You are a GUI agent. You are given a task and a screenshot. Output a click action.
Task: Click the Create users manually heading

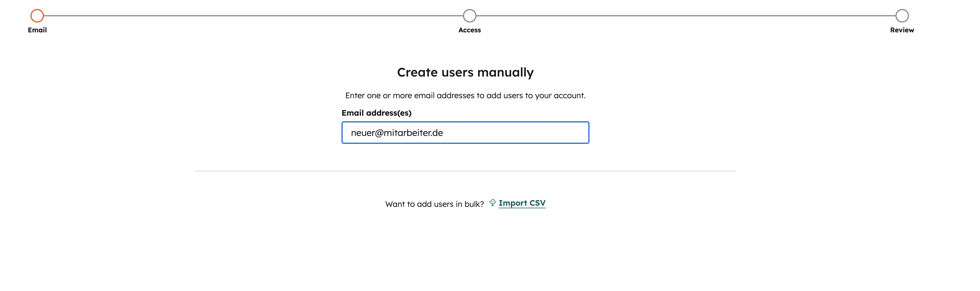[466, 72]
